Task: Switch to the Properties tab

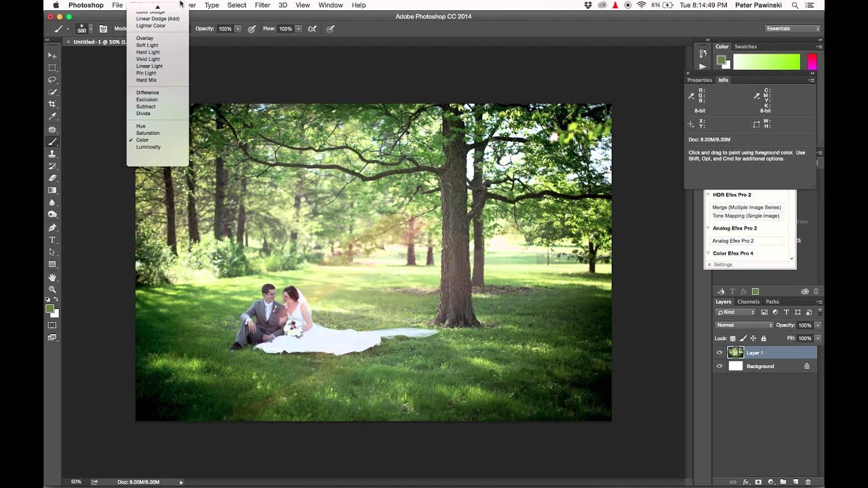Action: pyautogui.click(x=699, y=80)
